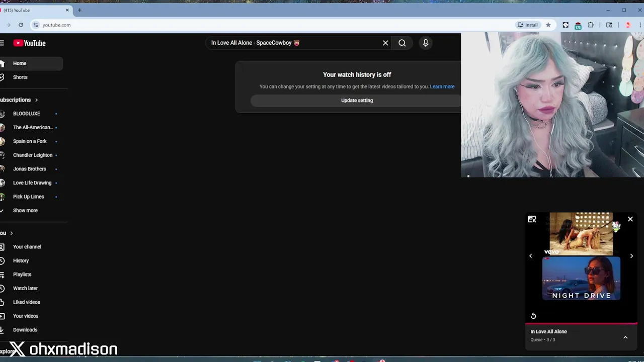Screen dimensions: 644x362
Task: Open Shorts from the sidebar
Action: 20,77
